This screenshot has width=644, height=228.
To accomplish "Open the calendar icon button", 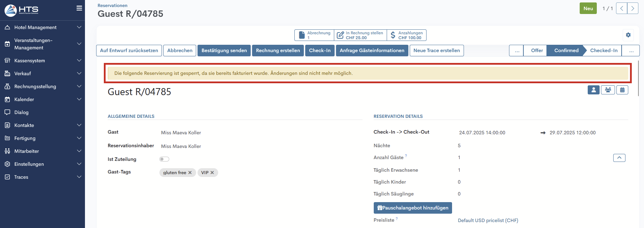I will [622, 90].
